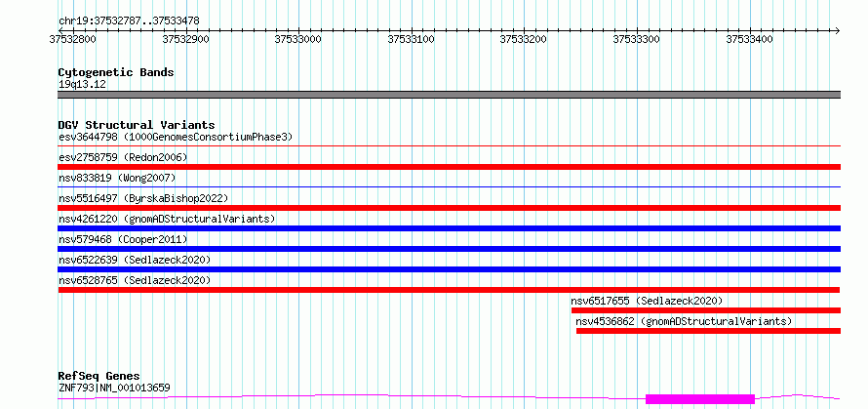The height and width of the screenshot is (409, 868).
Task: Click ruler position 37533400
Action: pos(749,40)
